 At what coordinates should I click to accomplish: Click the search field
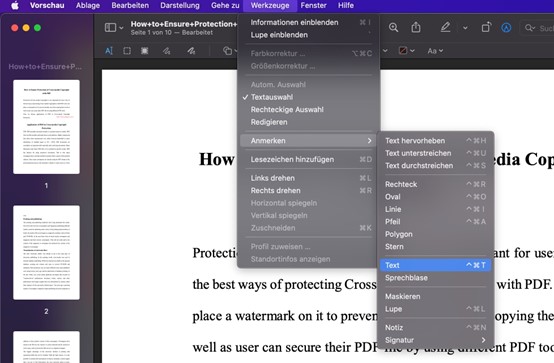(538, 28)
